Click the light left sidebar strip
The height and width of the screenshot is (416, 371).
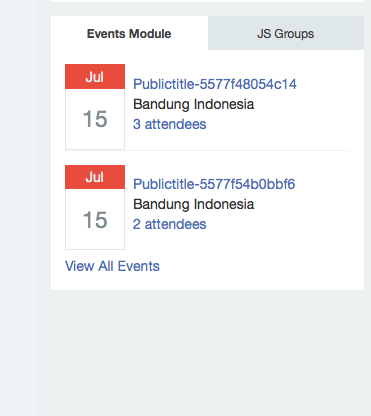[18, 208]
